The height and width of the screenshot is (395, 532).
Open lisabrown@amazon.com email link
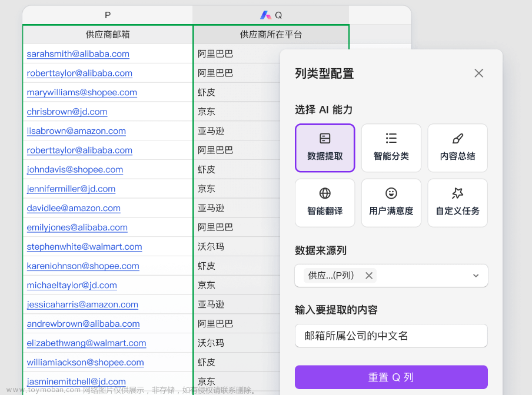click(77, 131)
